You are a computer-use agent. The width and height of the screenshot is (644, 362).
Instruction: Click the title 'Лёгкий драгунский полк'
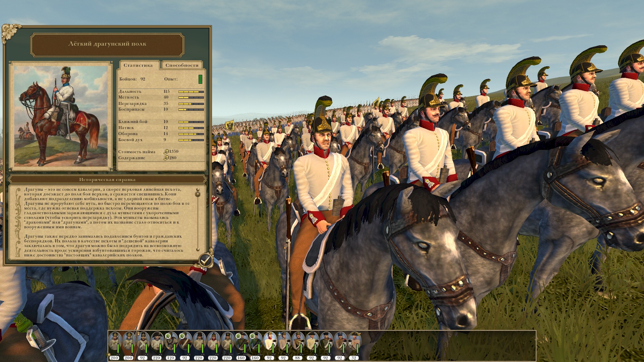click(107, 44)
